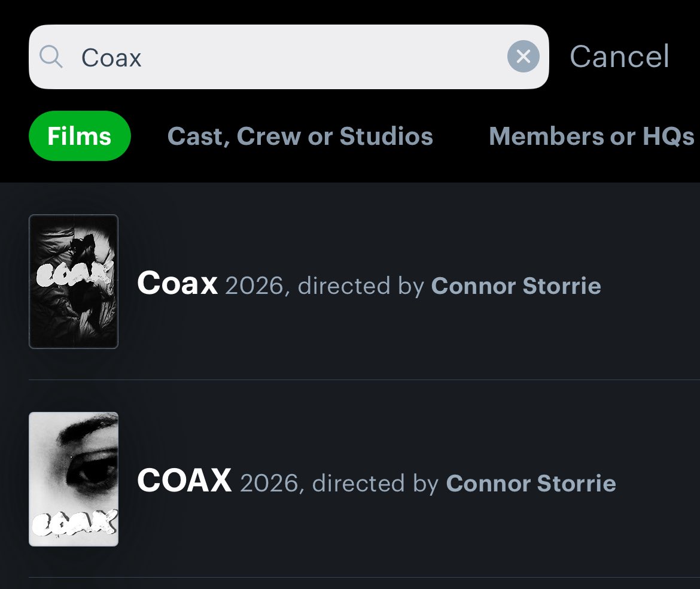Image resolution: width=700 pixels, height=589 pixels.
Task: Focus the search field containing Coax
Action: coord(289,57)
